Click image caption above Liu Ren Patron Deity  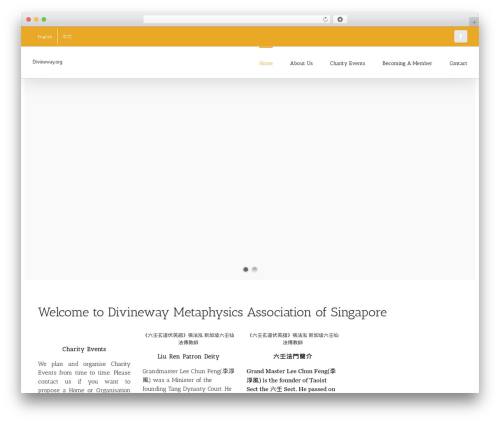[188, 339]
